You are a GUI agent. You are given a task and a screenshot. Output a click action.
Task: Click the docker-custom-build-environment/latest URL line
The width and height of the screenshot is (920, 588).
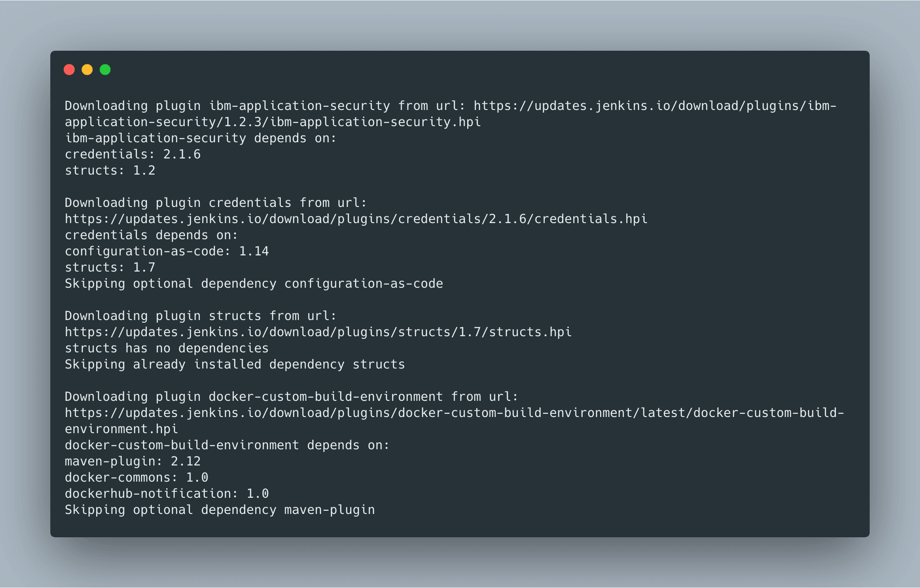click(454, 413)
